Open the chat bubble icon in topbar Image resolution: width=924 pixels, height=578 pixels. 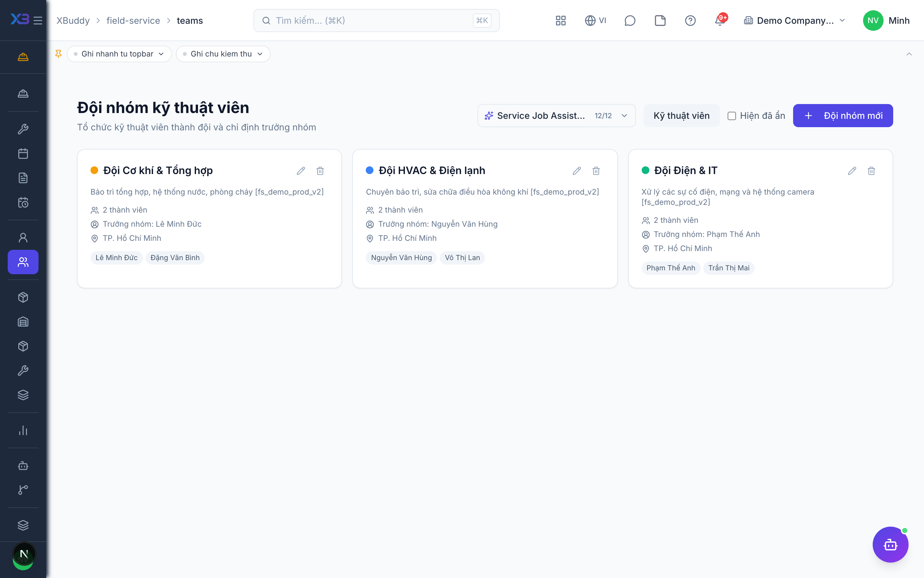(x=630, y=20)
